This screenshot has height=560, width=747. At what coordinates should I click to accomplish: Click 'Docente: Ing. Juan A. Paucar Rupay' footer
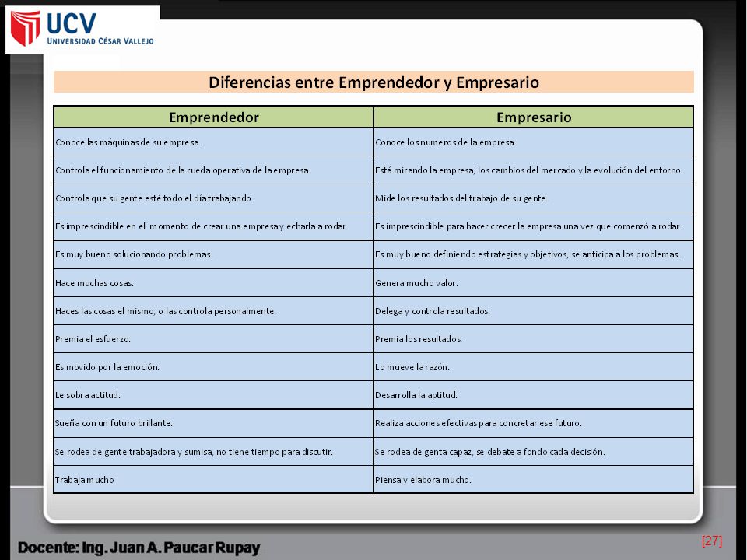139,548
